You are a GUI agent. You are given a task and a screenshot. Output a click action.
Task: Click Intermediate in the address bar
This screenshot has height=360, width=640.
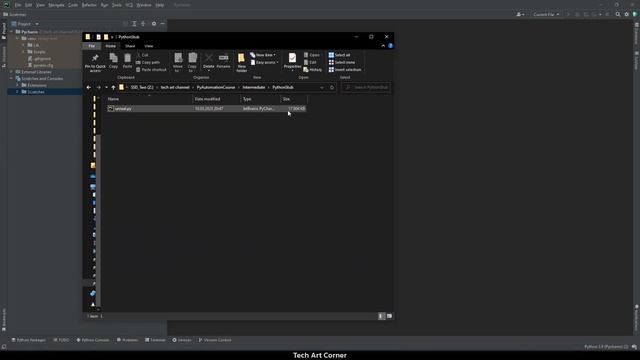253,87
